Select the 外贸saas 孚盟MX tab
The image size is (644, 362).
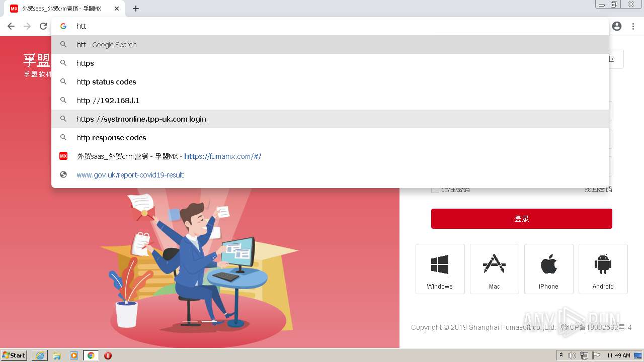65,9
